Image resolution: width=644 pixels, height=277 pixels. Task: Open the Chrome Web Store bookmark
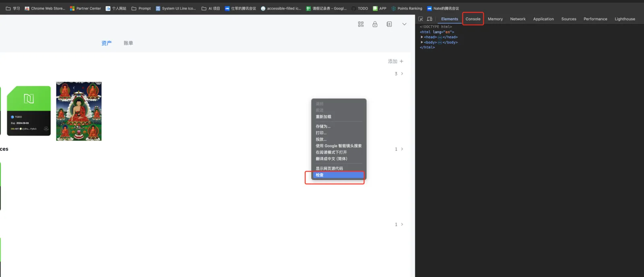point(45,8)
